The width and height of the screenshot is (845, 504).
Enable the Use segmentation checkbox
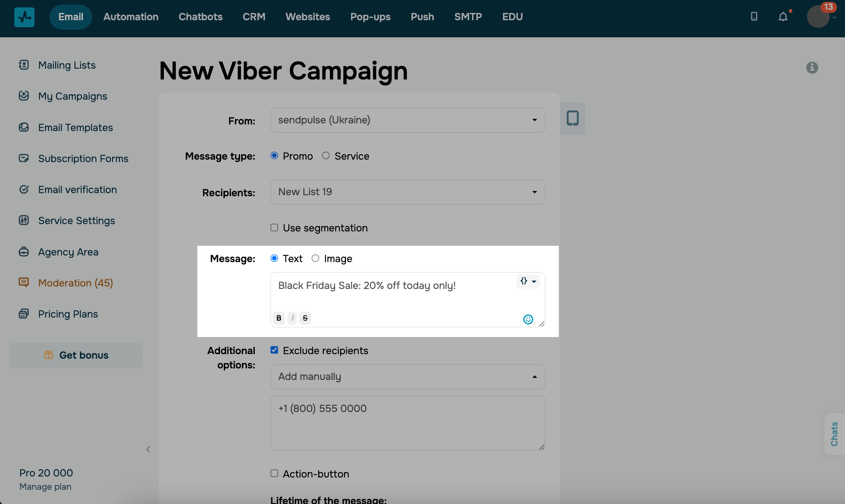274,227
